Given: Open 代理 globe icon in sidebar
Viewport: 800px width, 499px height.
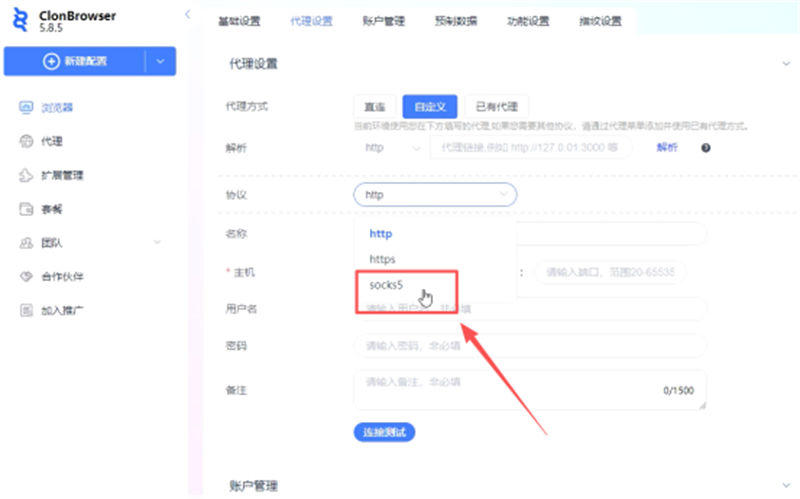Looking at the screenshot, I should coord(26,141).
